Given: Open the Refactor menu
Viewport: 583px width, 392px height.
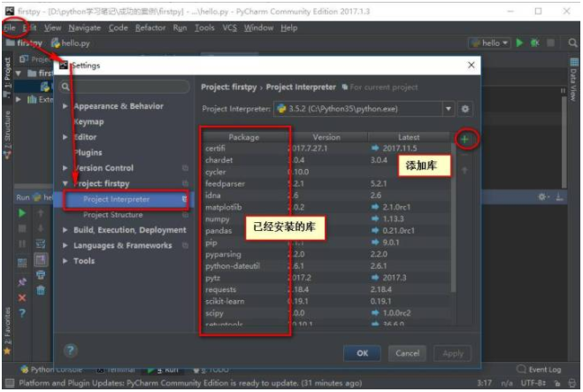Looking at the screenshot, I should click(x=150, y=28).
